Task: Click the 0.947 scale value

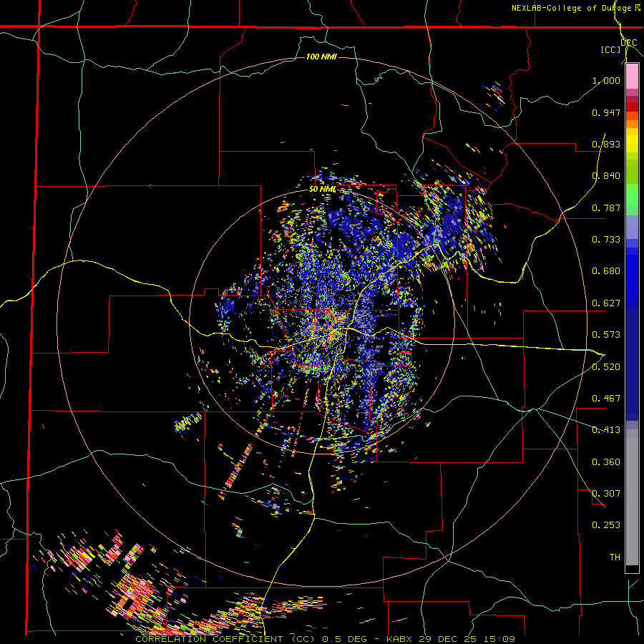Action: coord(606,112)
